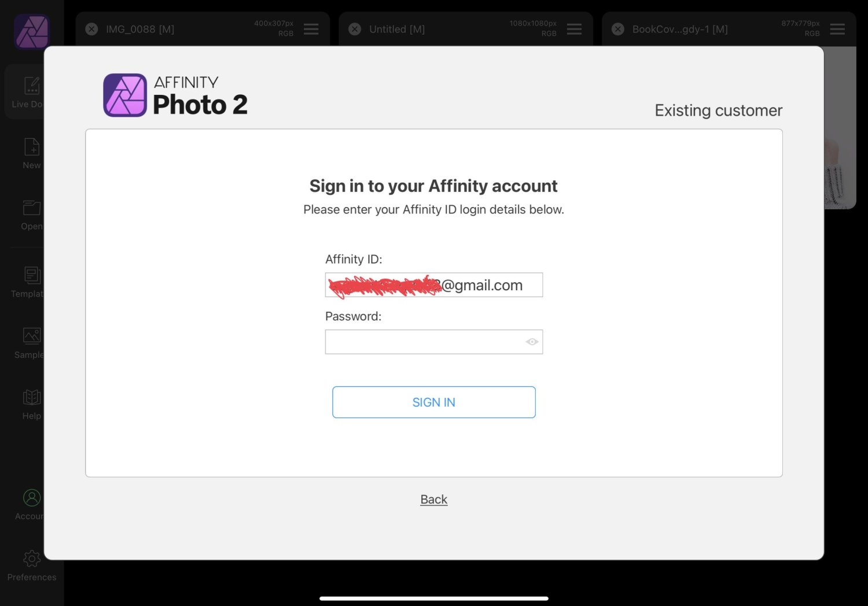Open the Help book icon
The width and height of the screenshot is (868, 606).
(32, 397)
